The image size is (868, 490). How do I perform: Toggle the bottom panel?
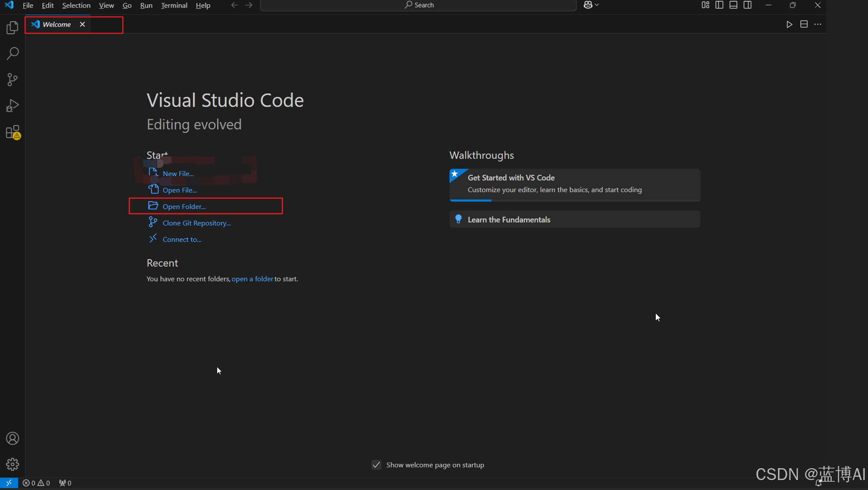click(x=733, y=5)
